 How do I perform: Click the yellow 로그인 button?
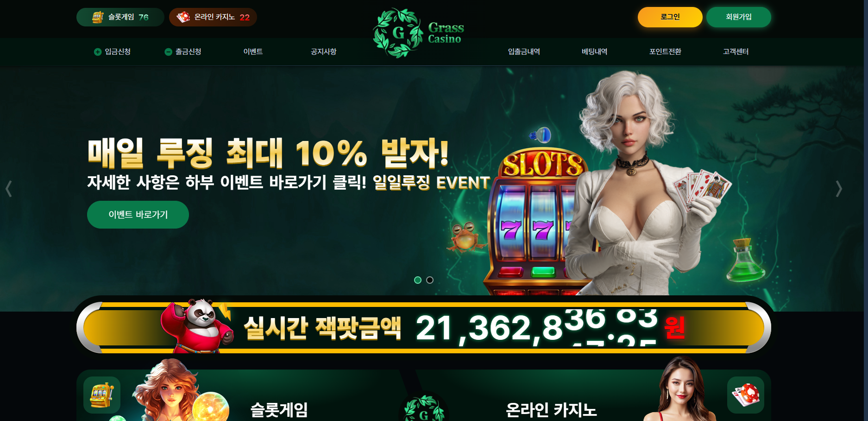[670, 17]
